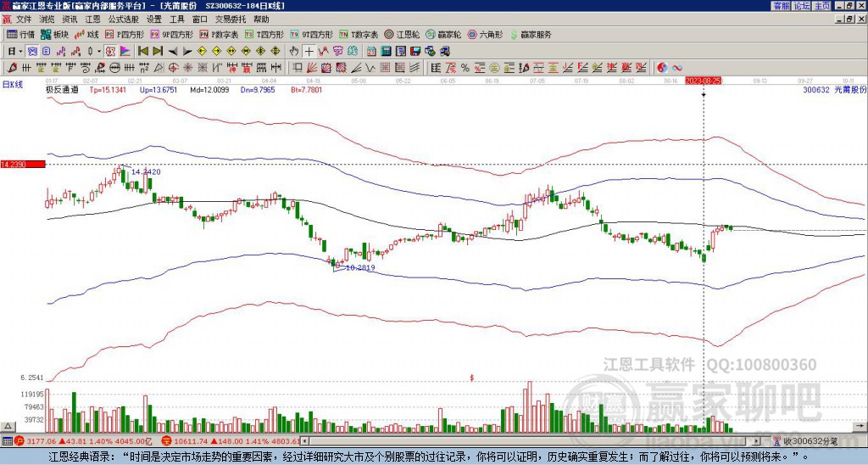Image resolution: width=868 pixels, height=465 pixels.
Task: Click the circle-with-line drawing tool
Action: pyautogui.click(x=114, y=68)
